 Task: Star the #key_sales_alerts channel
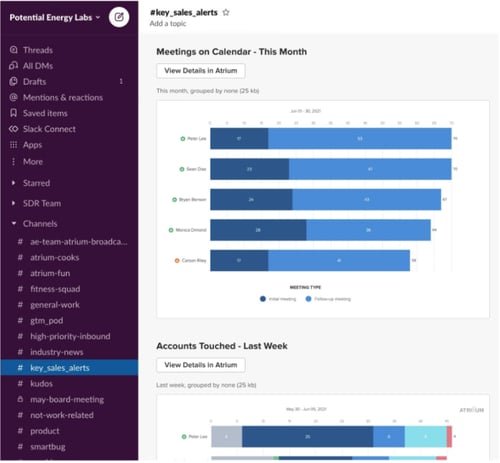(226, 13)
